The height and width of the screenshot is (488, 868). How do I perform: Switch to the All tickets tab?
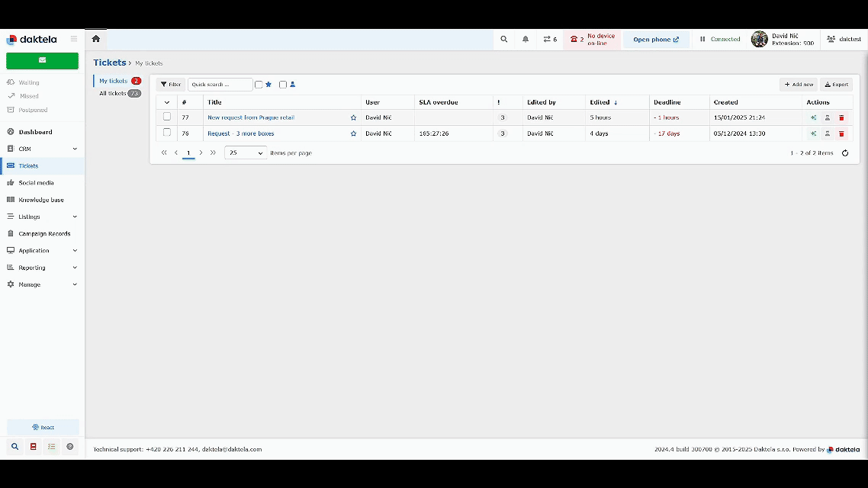click(113, 93)
